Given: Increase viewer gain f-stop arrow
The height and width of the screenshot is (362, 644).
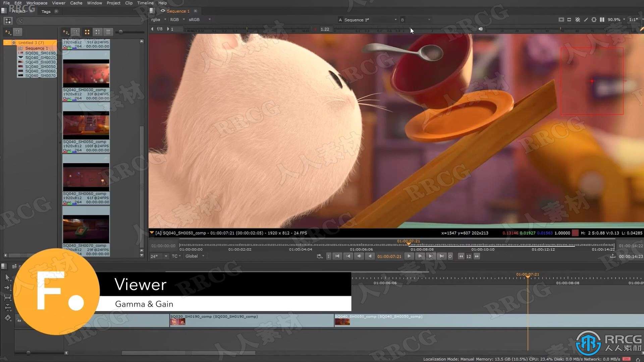Looking at the screenshot, I should pos(168,29).
